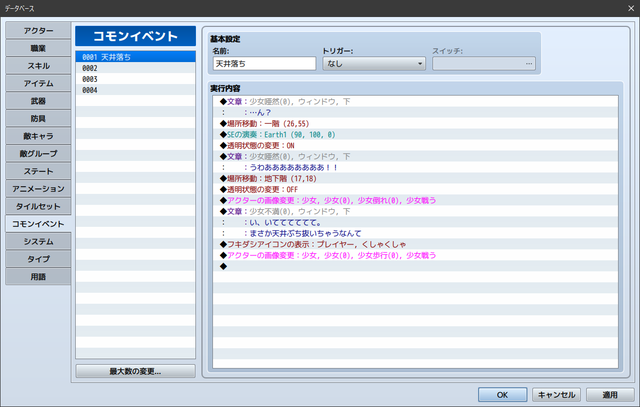Go to the 武器 tab

38,101
